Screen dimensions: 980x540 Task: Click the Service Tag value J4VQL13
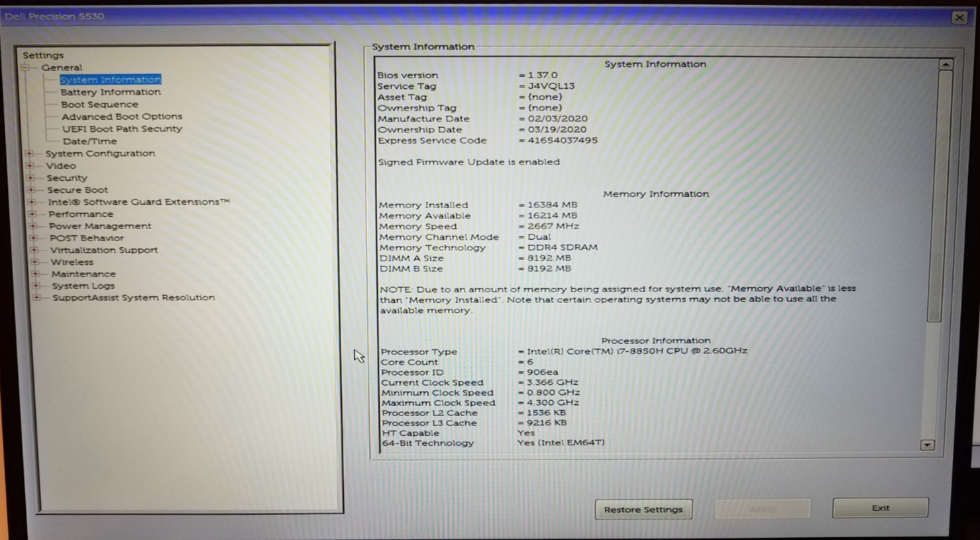551,86
